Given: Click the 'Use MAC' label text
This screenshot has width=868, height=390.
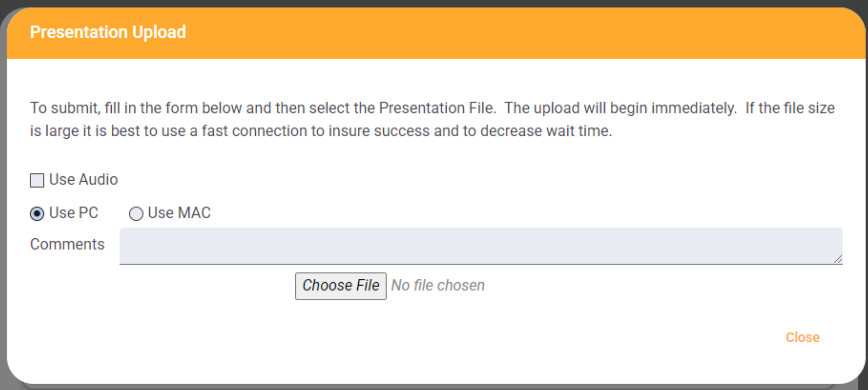Looking at the screenshot, I should (179, 213).
